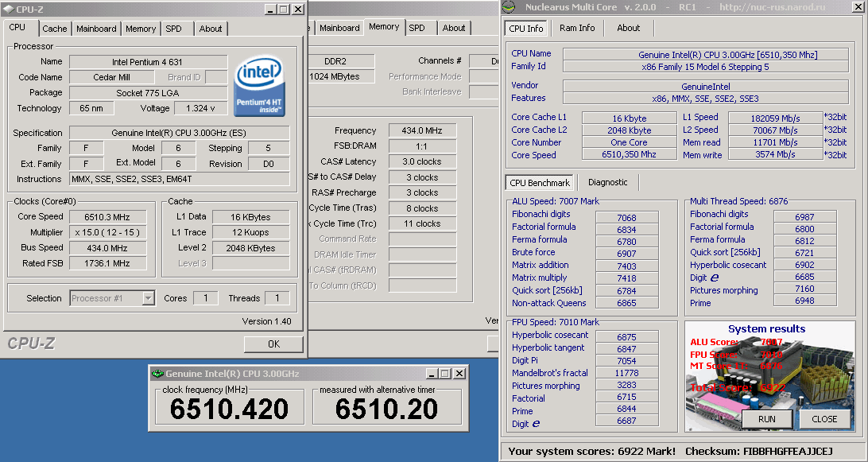Switch to Ram Info tab in Nuclearus
The height and width of the screenshot is (462, 868).
coord(577,29)
